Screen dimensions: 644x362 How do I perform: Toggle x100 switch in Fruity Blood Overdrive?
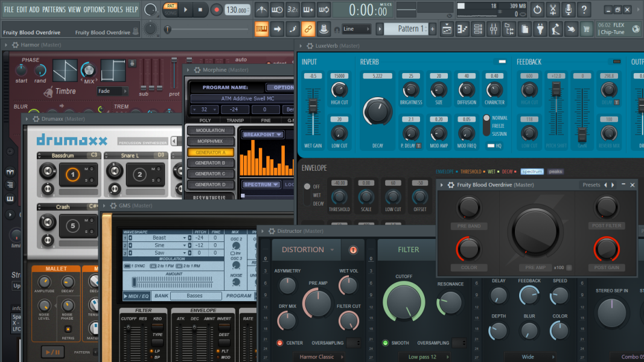click(x=569, y=268)
